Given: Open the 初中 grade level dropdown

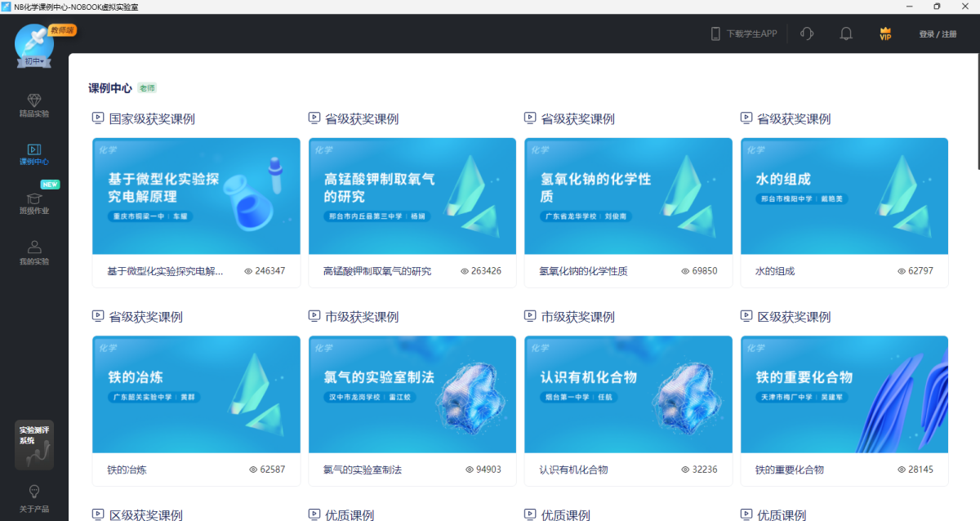Looking at the screenshot, I should pyautogui.click(x=33, y=61).
